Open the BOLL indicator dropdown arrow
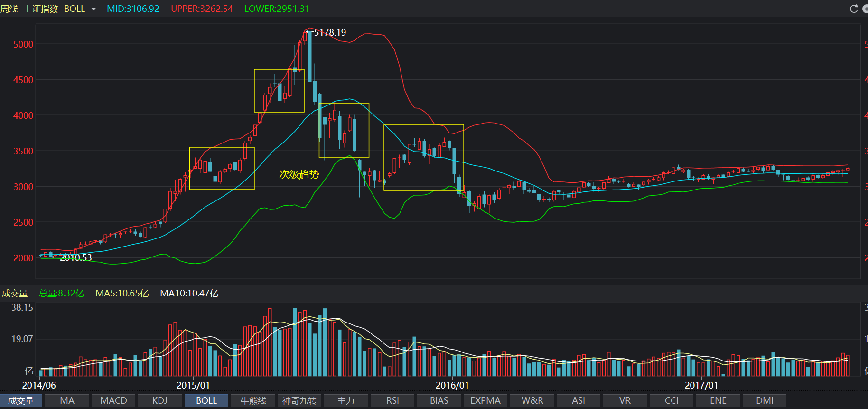This screenshot has width=868, height=409. (x=93, y=9)
